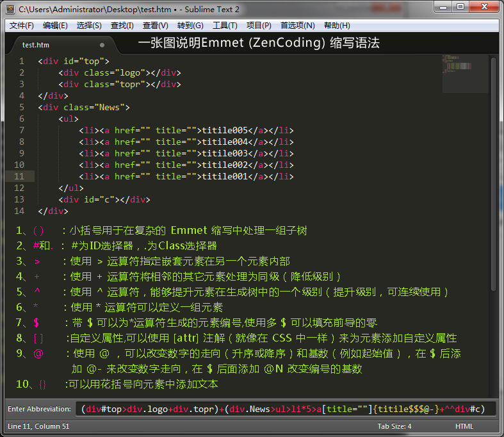This screenshot has width=504, height=437.
Task: Open the 首选项(N) menu
Action: (298, 26)
